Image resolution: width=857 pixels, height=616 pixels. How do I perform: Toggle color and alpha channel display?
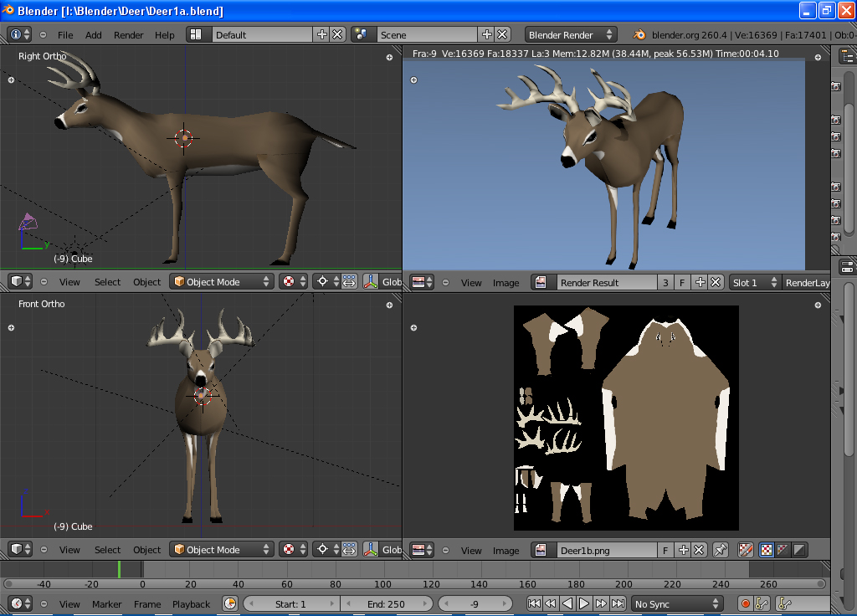[766, 550]
